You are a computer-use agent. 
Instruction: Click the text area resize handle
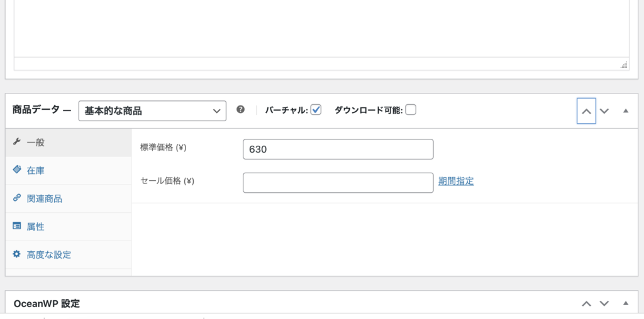(623, 64)
